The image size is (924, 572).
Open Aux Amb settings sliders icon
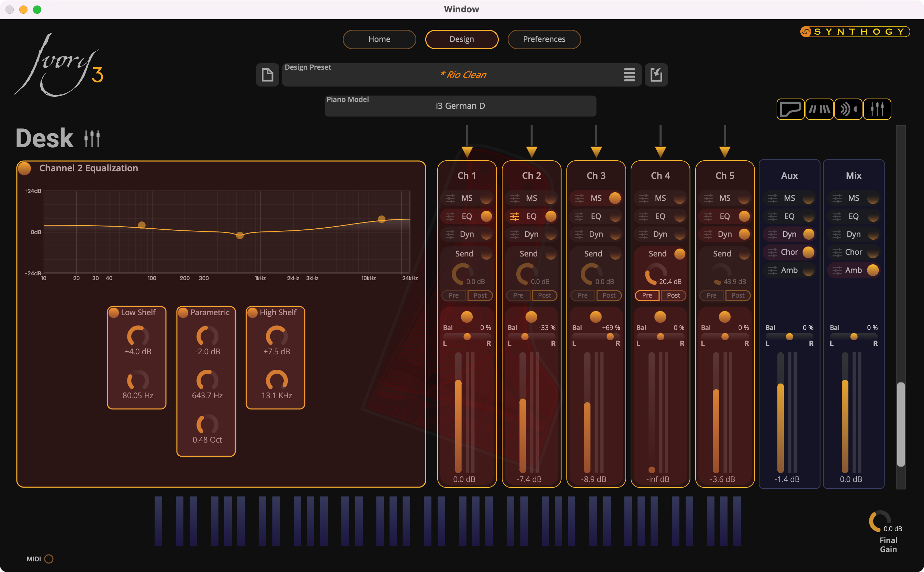773,271
